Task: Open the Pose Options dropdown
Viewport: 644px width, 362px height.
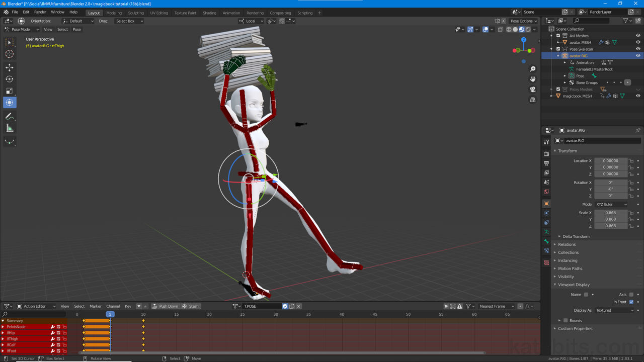Action: click(x=524, y=21)
